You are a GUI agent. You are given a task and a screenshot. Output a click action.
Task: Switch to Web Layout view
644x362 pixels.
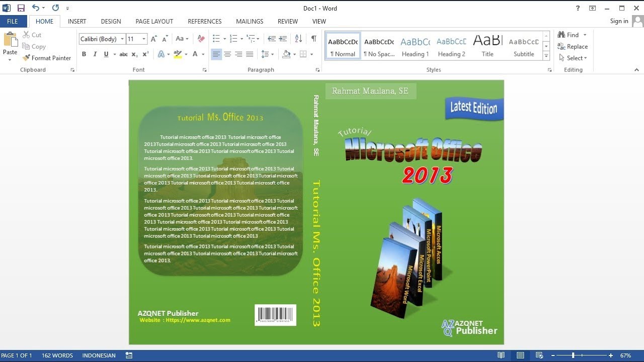click(x=539, y=355)
